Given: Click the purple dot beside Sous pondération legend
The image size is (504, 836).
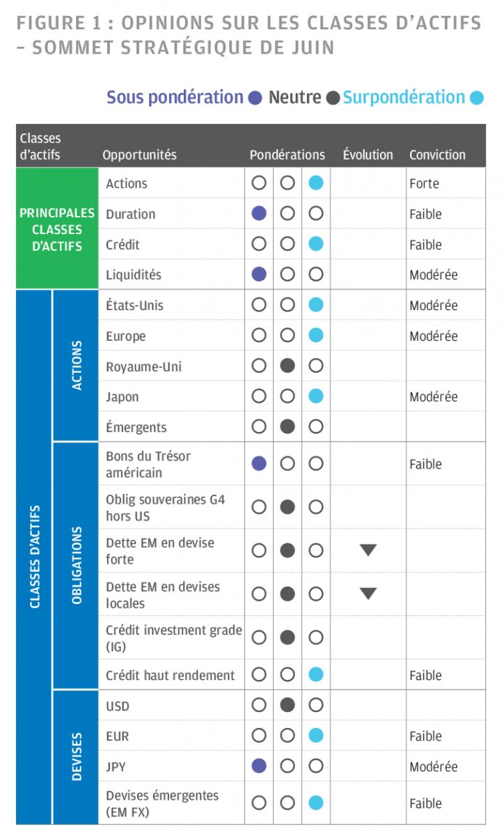Looking at the screenshot, I should coord(255,98).
